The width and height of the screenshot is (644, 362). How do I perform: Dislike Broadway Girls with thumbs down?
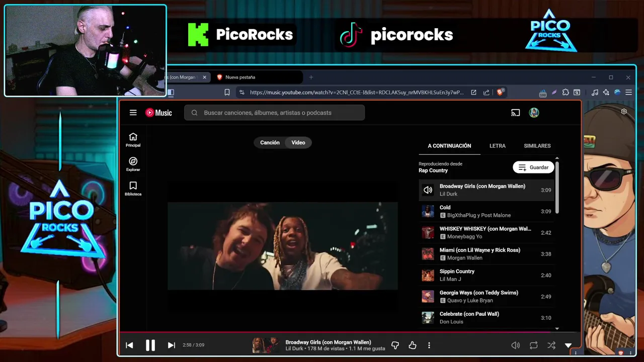pyautogui.click(x=395, y=345)
